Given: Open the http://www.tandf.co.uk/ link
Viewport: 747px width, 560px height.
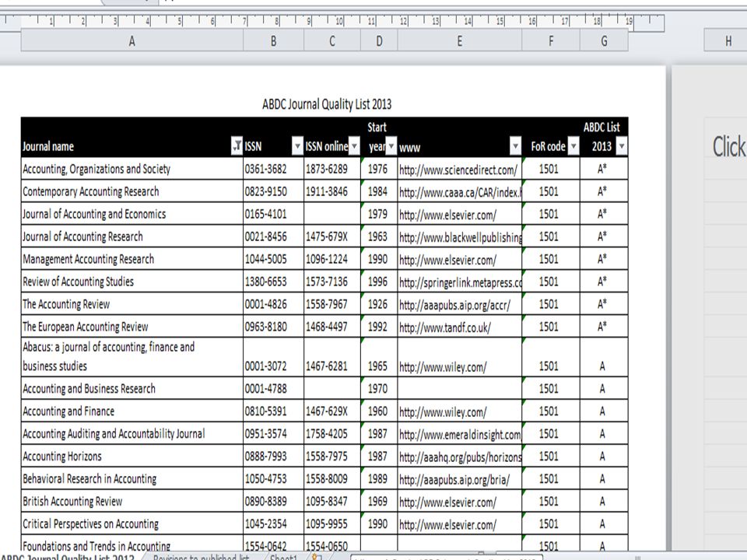Looking at the screenshot, I should tap(445, 327).
